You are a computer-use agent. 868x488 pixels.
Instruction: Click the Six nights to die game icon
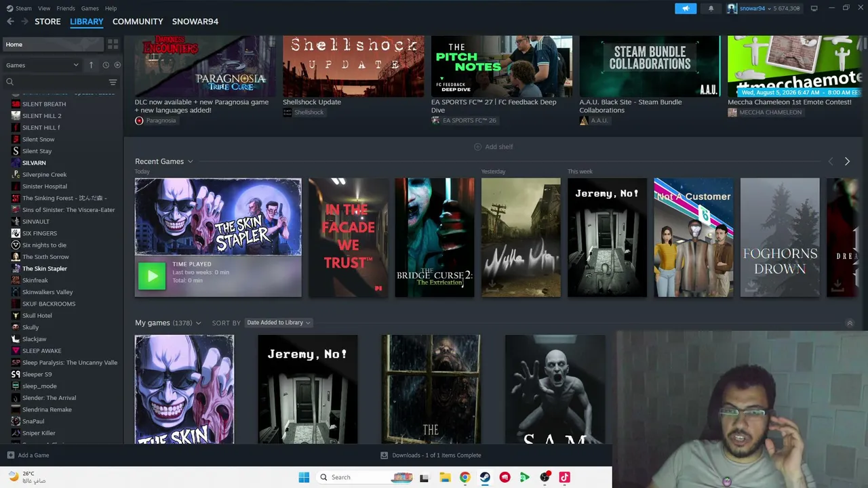tap(16, 245)
